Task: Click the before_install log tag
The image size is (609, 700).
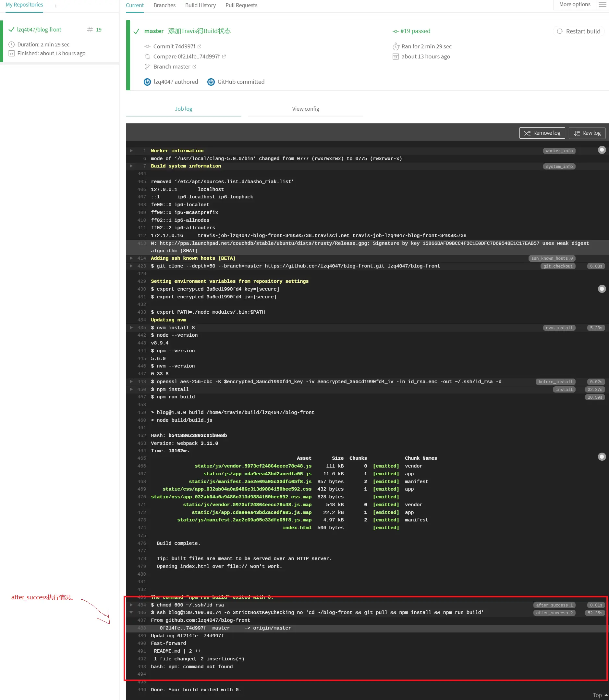Action: tap(555, 381)
